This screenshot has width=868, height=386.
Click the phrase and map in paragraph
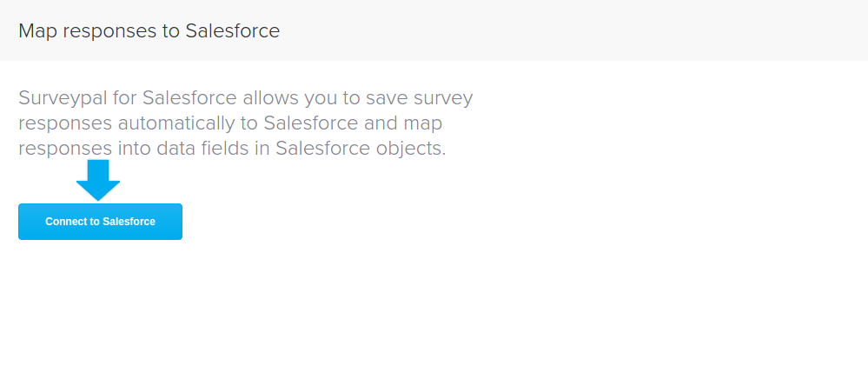[x=403, y=123]
